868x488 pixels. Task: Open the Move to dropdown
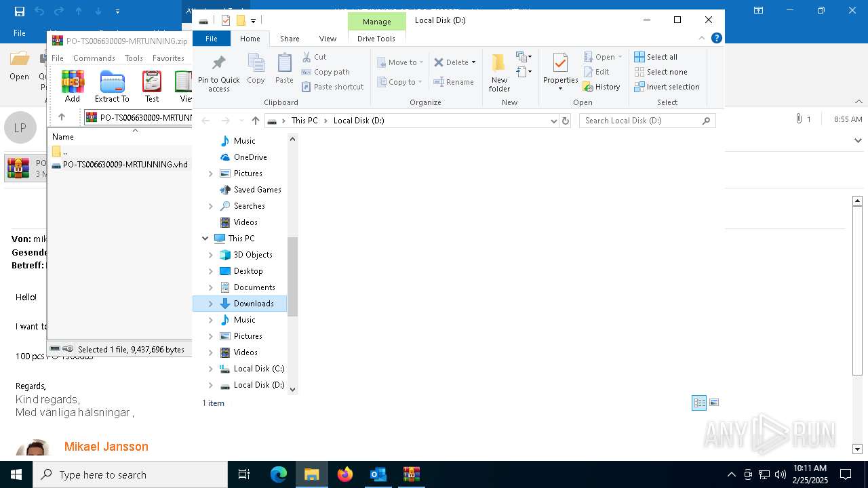400,62
